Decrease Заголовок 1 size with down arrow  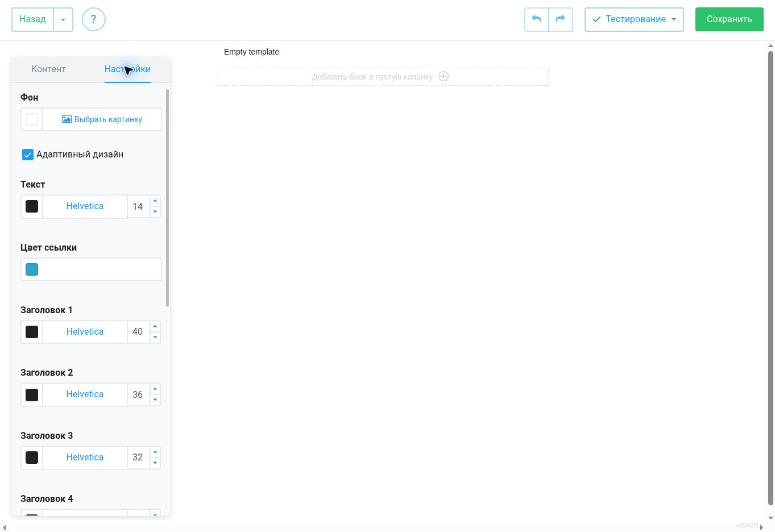tap(155, 337)
